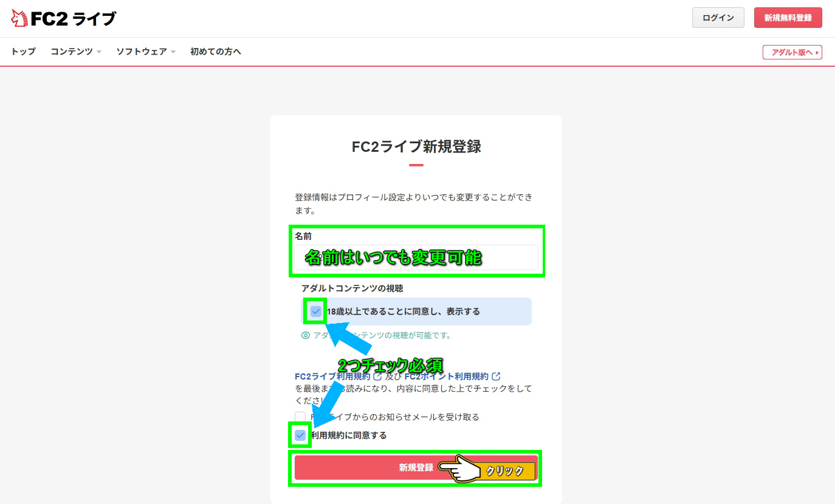Focus the 名前 input field
The height and width of the screenshot is (504, 835).
tap(416, 257)
